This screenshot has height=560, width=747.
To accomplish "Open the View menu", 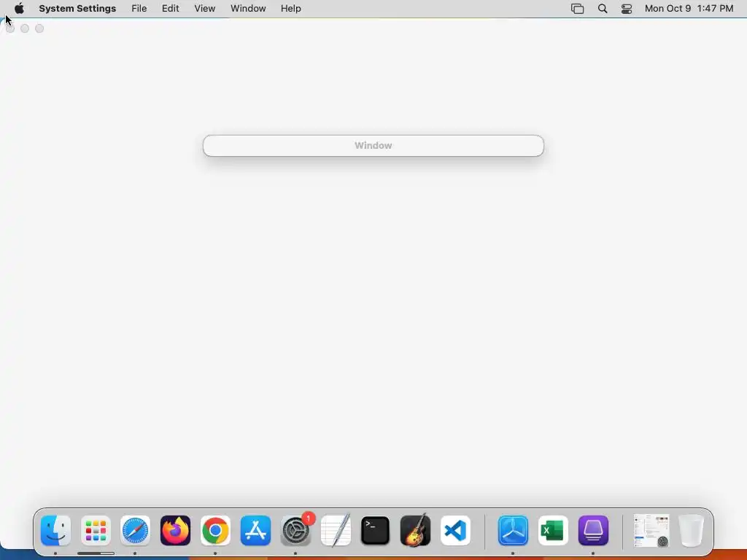I will (x=204, y=9).
